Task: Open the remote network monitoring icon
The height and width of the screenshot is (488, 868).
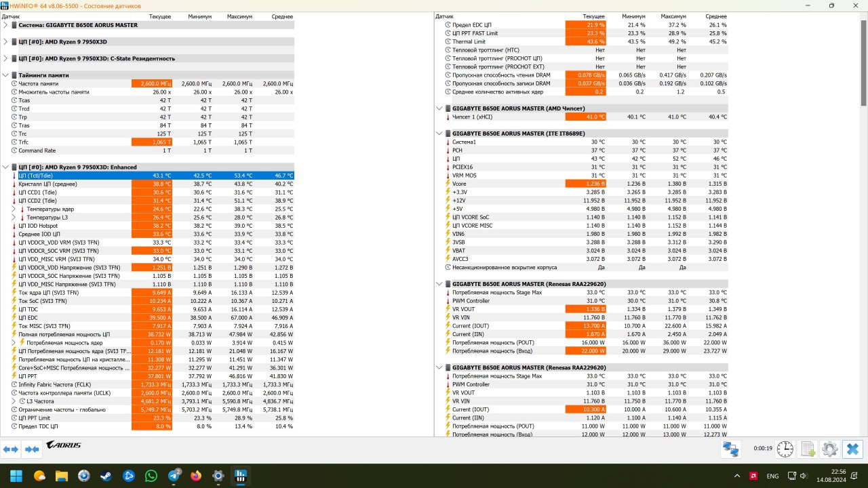Action: click(x=730, y=449)
